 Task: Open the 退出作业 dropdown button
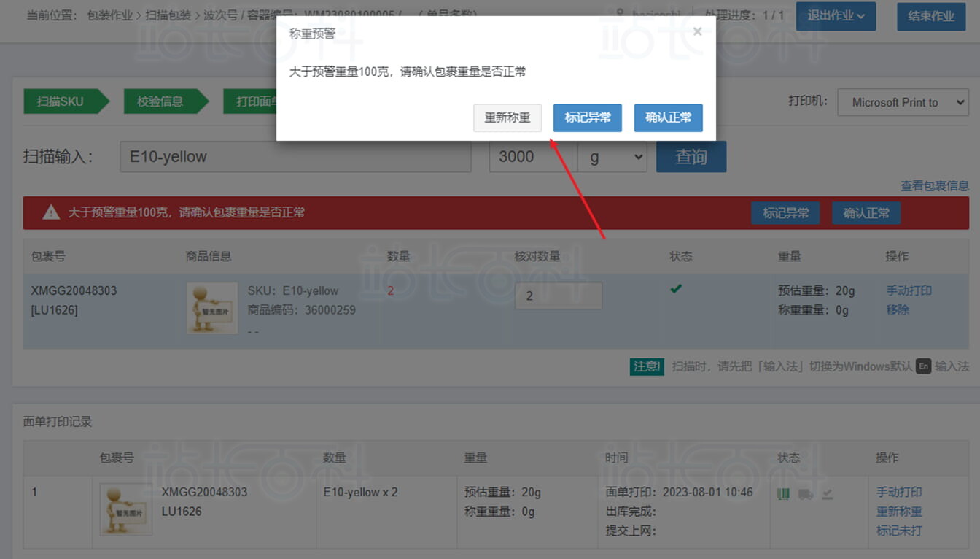click(835, 16)
